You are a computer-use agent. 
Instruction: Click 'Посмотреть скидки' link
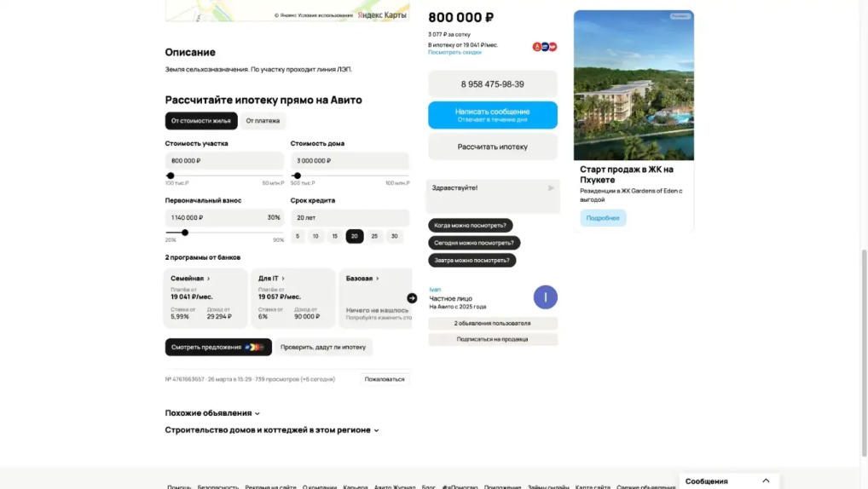tap(454, 53)
